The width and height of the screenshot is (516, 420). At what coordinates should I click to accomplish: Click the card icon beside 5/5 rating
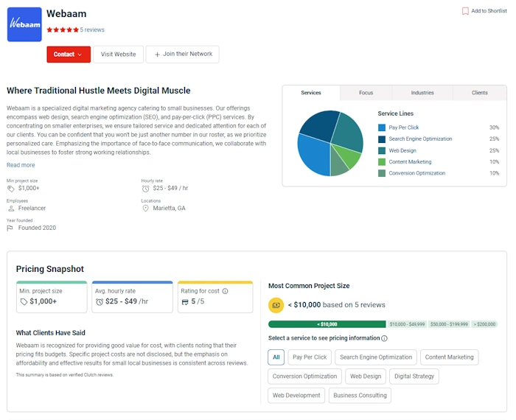pos(185,302)
